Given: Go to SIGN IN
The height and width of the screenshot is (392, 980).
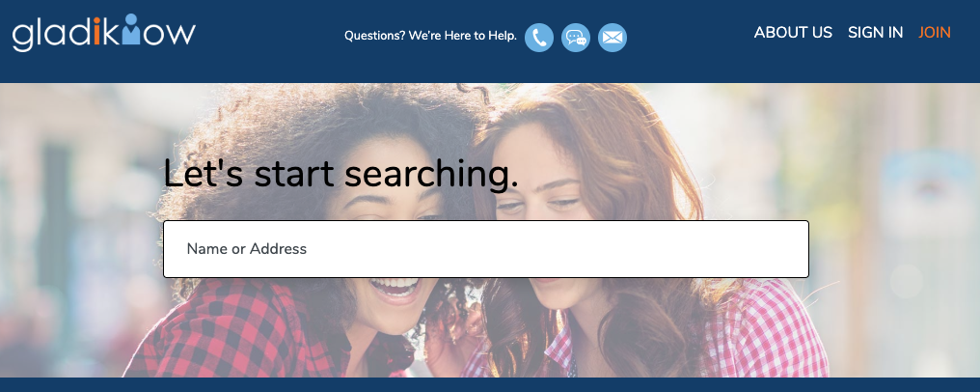Looking at the screenshot, I should pyautogui.click(x=875, y=33).
